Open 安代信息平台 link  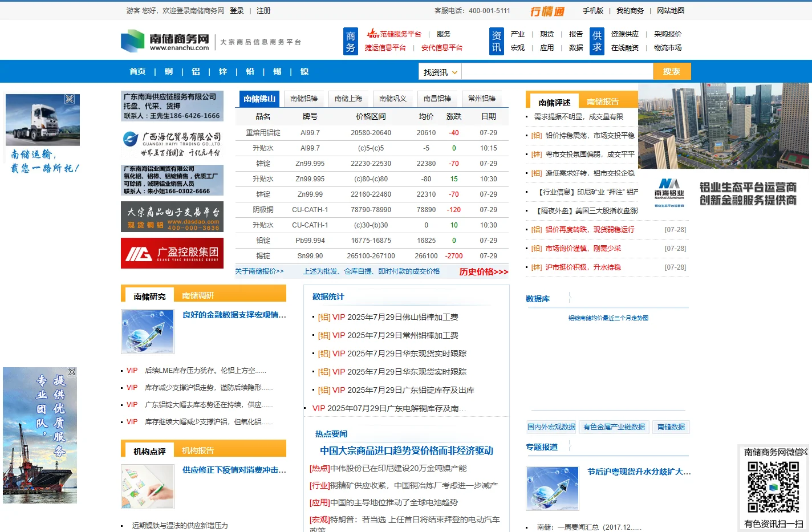click(442, 48)
